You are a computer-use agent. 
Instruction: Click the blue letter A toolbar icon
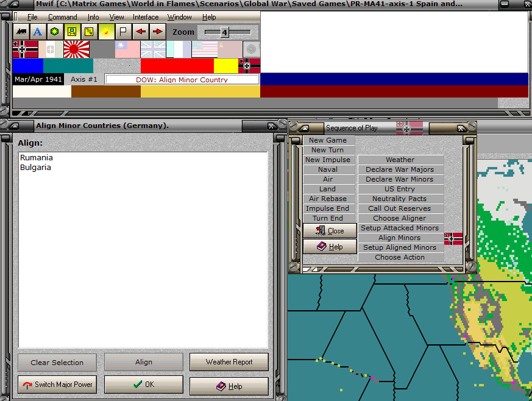[x=38, y=32]
